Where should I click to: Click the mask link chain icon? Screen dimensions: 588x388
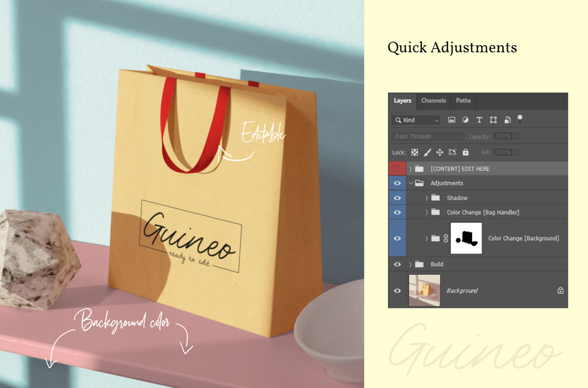[x=445, y=238]
